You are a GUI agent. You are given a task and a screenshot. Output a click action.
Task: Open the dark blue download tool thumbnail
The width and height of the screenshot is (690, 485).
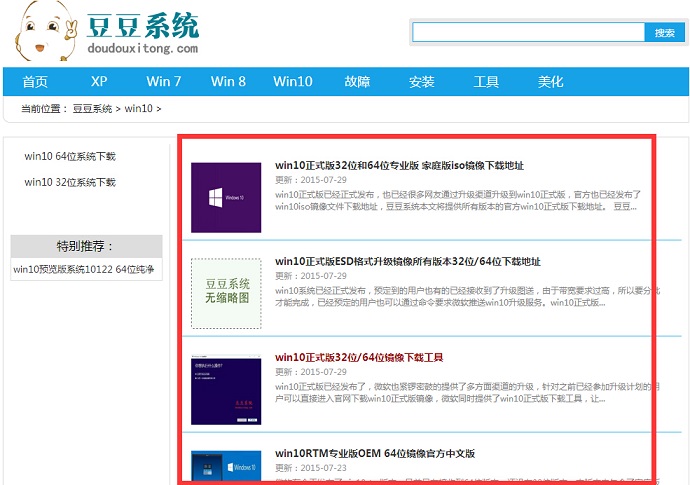coord(226,390)
